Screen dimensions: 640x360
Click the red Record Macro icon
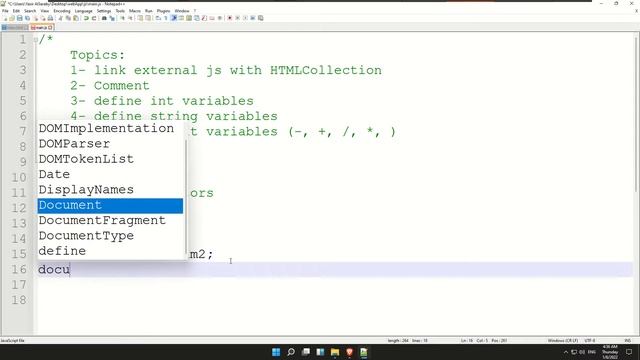click(229, 18)
